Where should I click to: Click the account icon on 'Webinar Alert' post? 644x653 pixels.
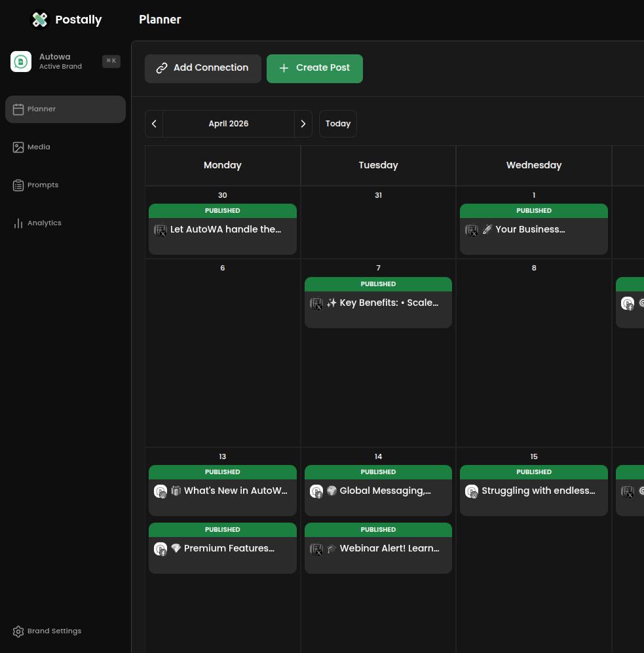click(x=316, y=549)
